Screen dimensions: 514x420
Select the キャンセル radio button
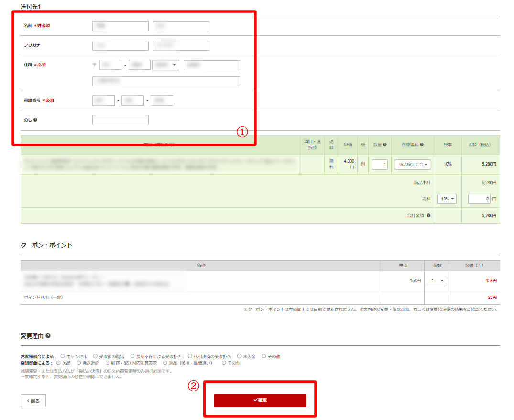coord(63,356)
